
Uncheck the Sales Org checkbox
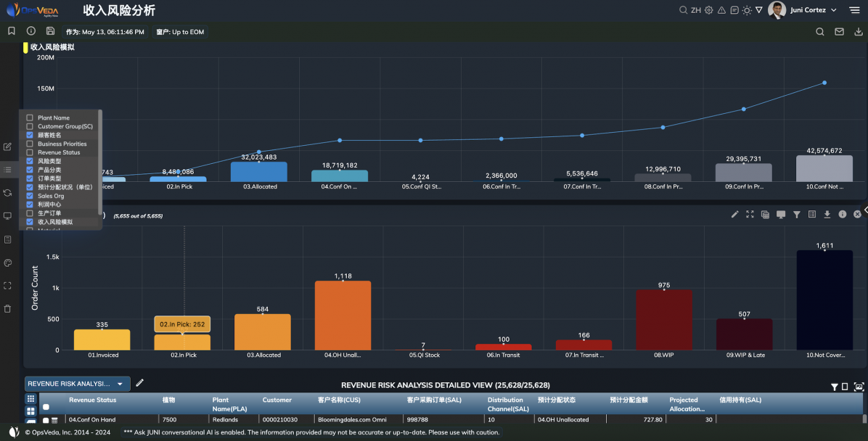coord(30,196)
